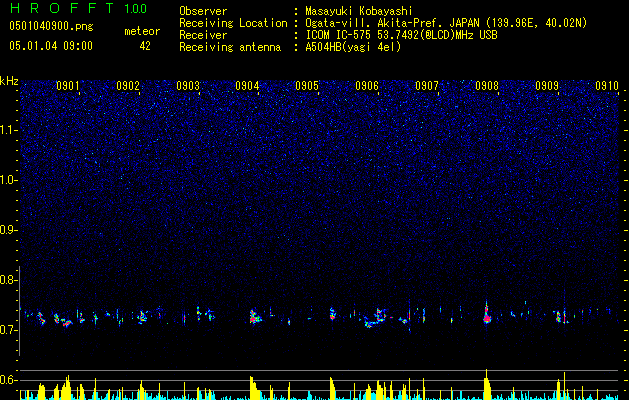Select the 1.0 kHz axis label
This screenshot has height=400, width=629.
tap(9, 180)
